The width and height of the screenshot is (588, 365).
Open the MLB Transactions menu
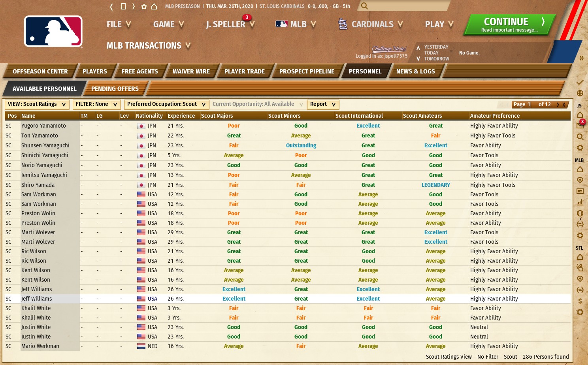pos(148,46)
